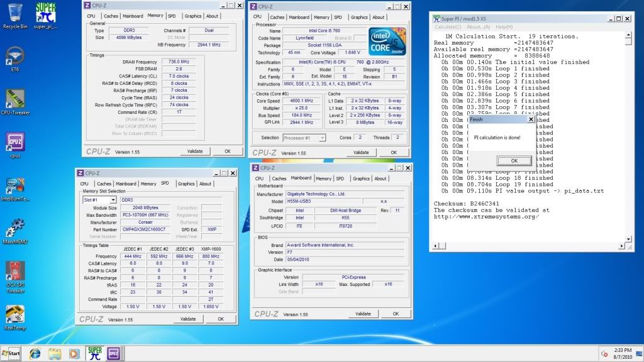Viewport: 644px width, 362px height.
Task: Click the Internet Explorer taskbar icon
Action: pyautogui.click(x=35, y=353)
